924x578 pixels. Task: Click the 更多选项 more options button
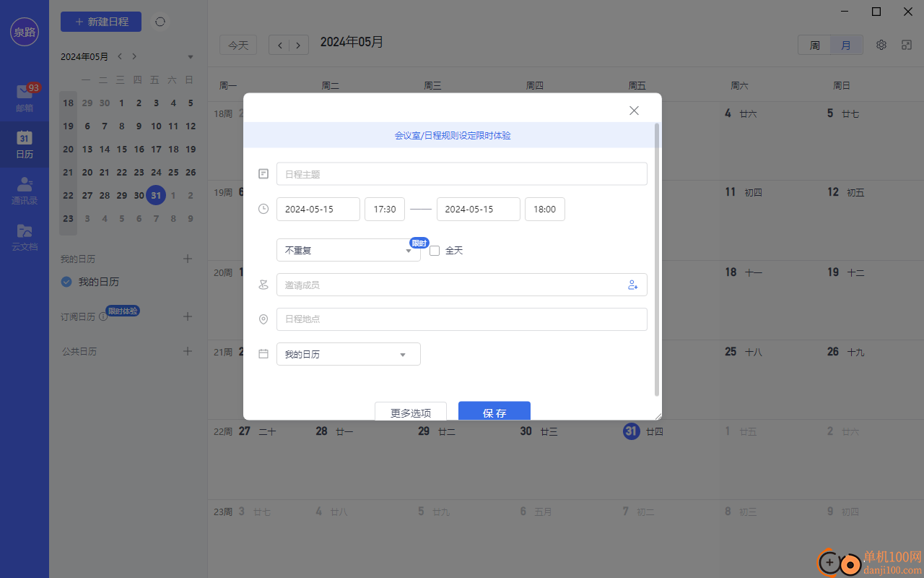[411, 413]
